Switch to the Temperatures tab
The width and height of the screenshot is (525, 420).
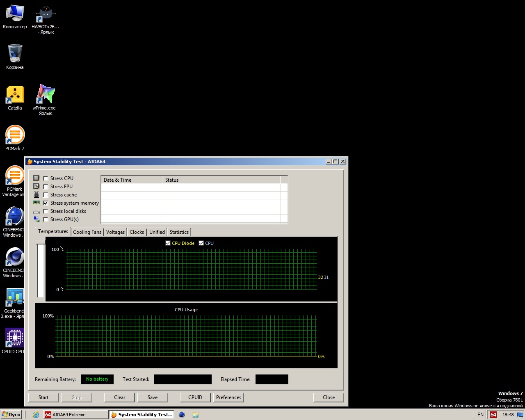pyautogui.click(x=53, y=231)
